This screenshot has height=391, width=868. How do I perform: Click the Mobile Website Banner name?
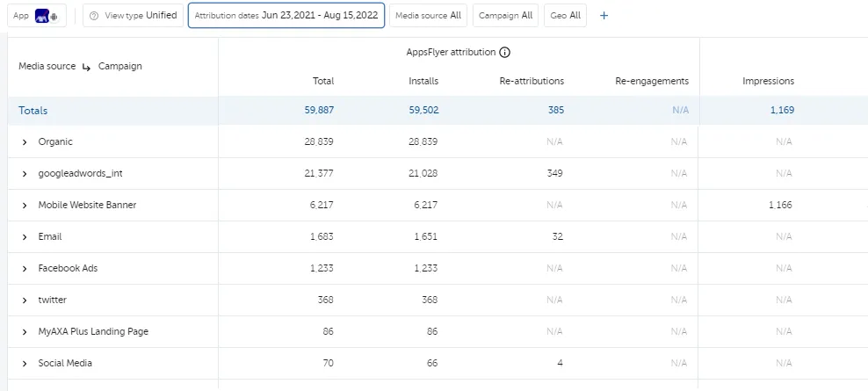(87, 205)
